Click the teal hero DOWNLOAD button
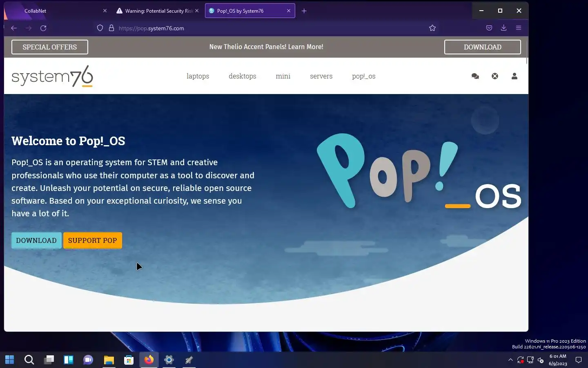Screen dimensions: 588x368 pyautogui.click(x=36, y=240)
